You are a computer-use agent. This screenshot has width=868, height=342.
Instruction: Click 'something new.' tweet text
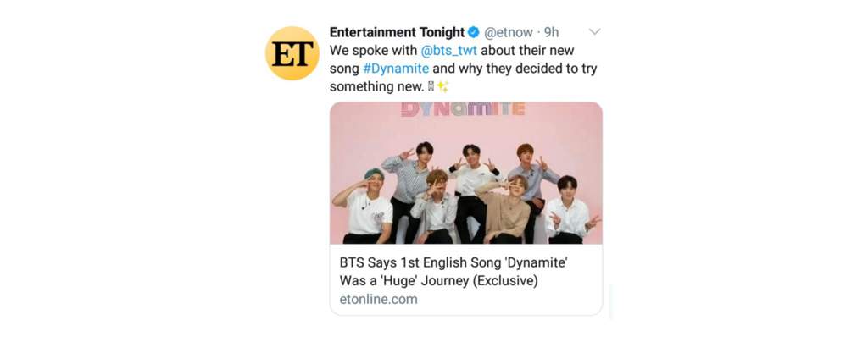click(x=376, y=86)
